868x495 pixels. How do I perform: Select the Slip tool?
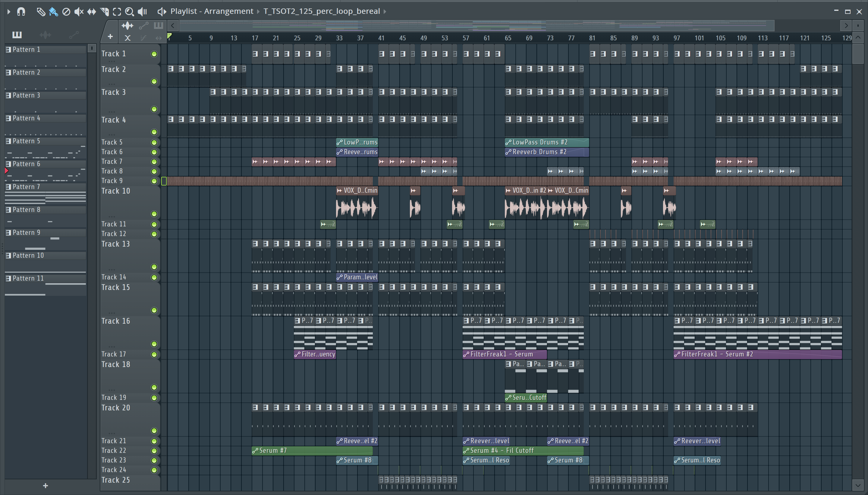[x=92, y=12]
